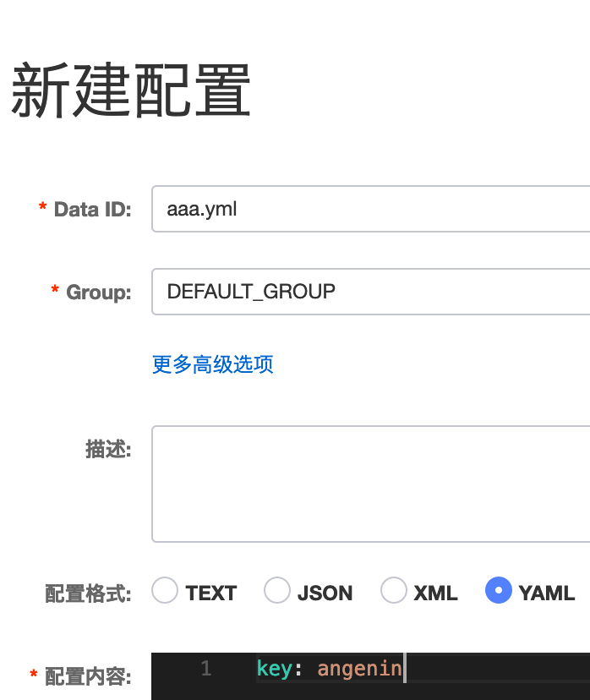Select the YAML configuration format

[499, 591]
